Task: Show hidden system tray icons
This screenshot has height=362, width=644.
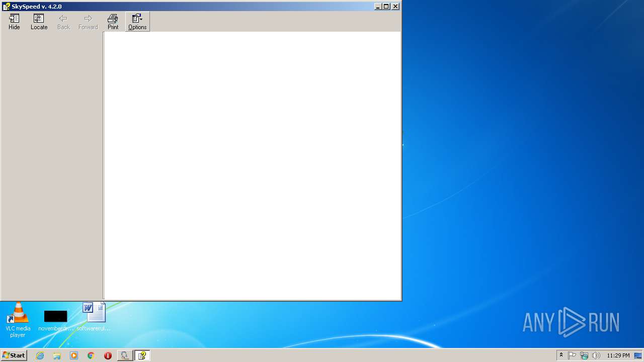Action: point(561,355)
